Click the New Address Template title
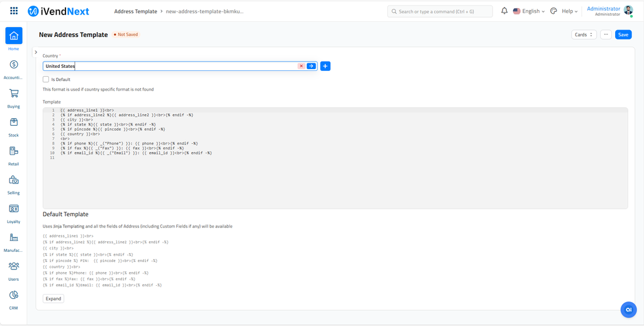 (x=73, y=35)
